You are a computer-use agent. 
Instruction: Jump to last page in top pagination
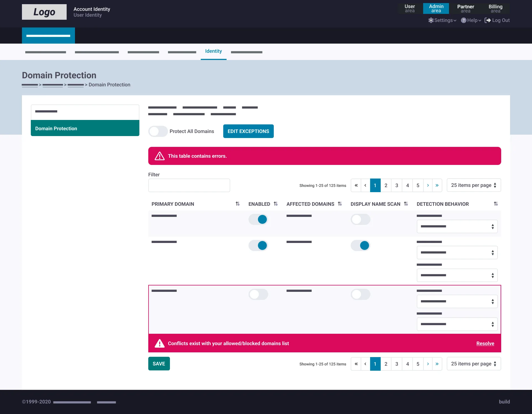tap(437, 185)
